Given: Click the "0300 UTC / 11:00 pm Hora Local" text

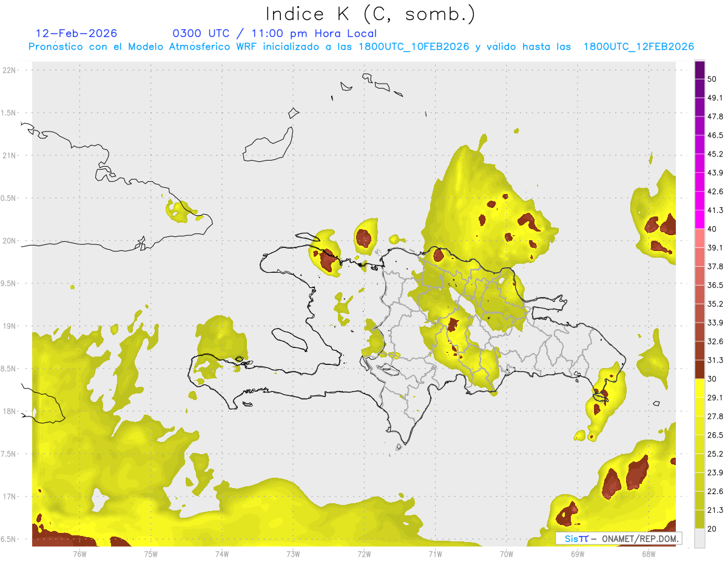Looking at the screenshot, I should [x=275, y=34].
